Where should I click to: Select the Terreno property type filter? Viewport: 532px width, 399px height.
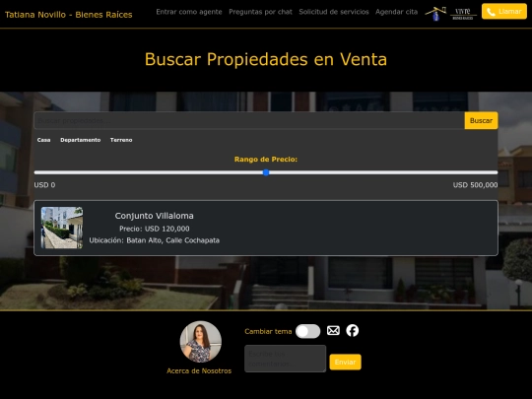coord(121,140)
